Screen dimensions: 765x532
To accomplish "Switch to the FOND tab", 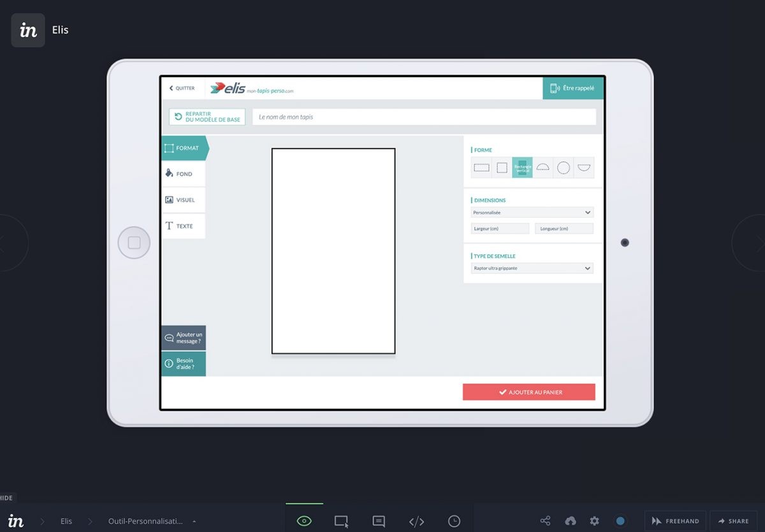I will 183,173.
